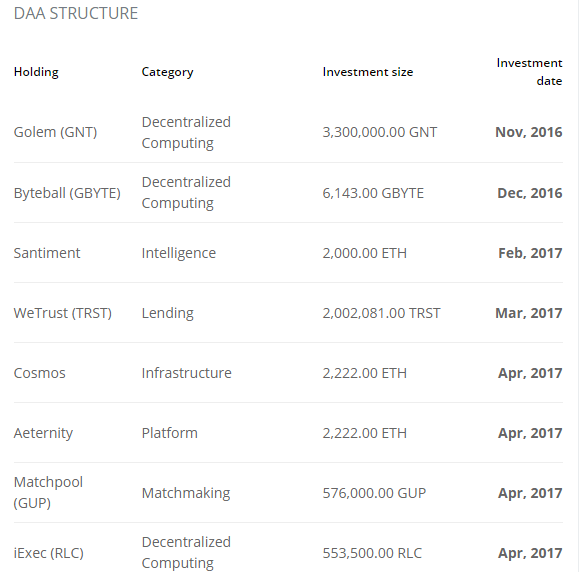Select the Byteball (GBYTE) holding
588x572 pixels.
pos(67,193)
